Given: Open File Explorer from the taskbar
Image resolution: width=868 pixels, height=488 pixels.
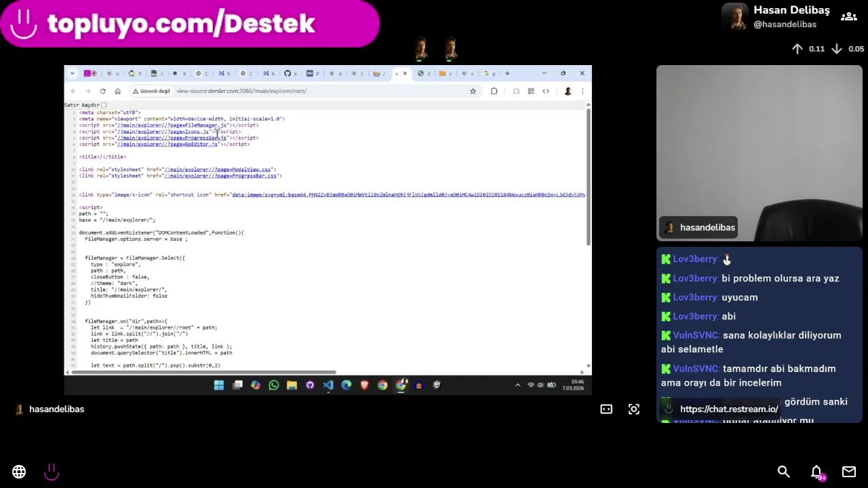Looking at the screenshot, I should (292, 385).
